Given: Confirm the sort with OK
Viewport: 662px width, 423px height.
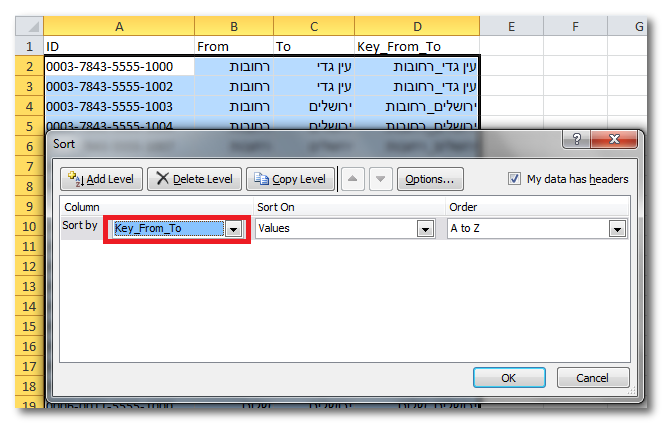Looking at the screenshot, I should click(x=508, y=378).
